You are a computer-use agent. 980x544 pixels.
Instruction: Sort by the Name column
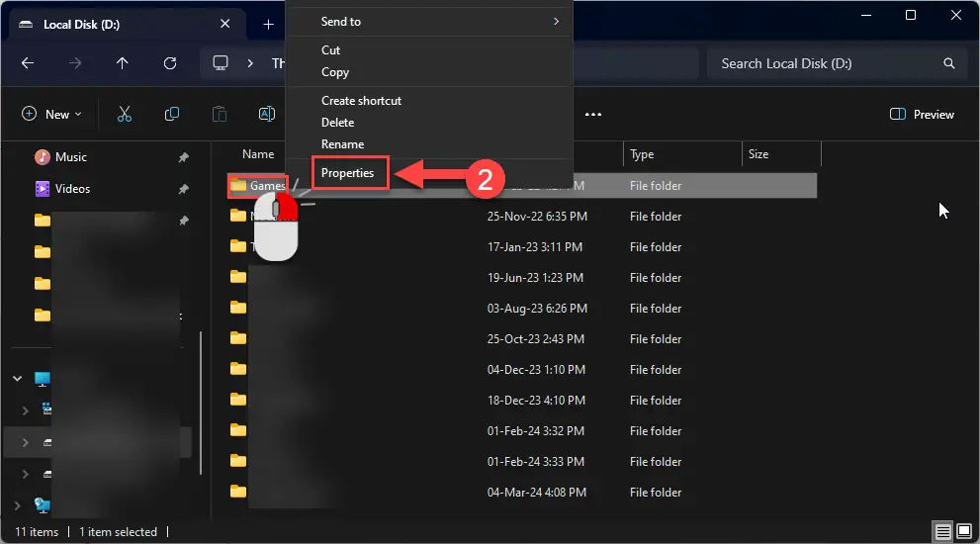tap(258, 154)
